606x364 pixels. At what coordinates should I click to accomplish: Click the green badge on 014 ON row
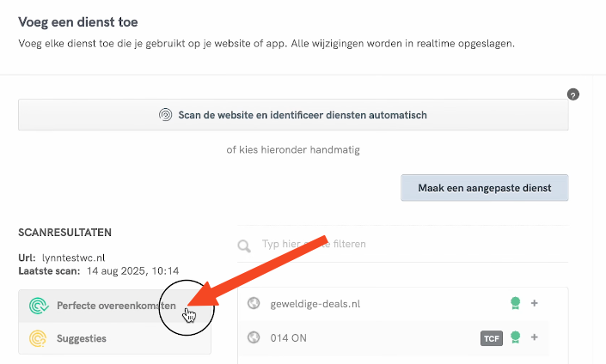click(515, 337)
